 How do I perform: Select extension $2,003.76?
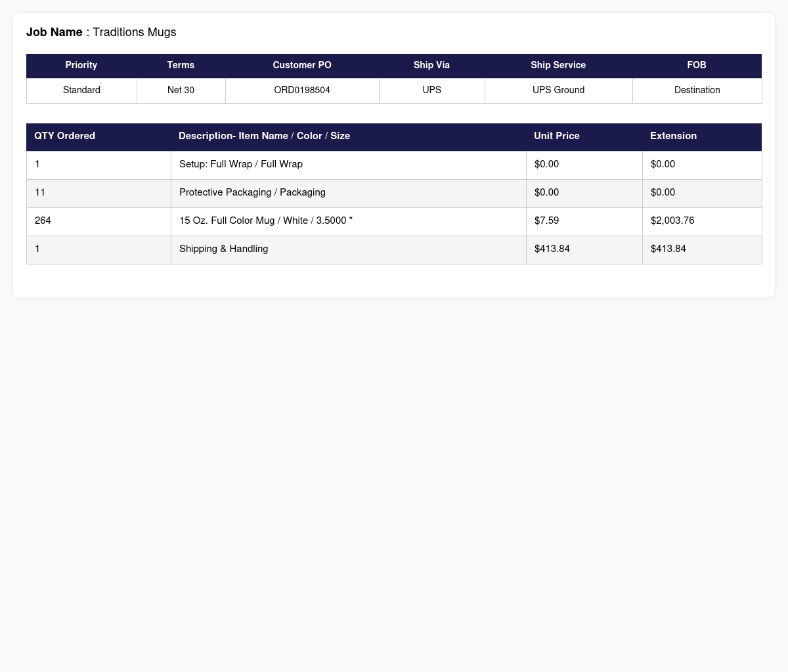[x=702, y=221]
